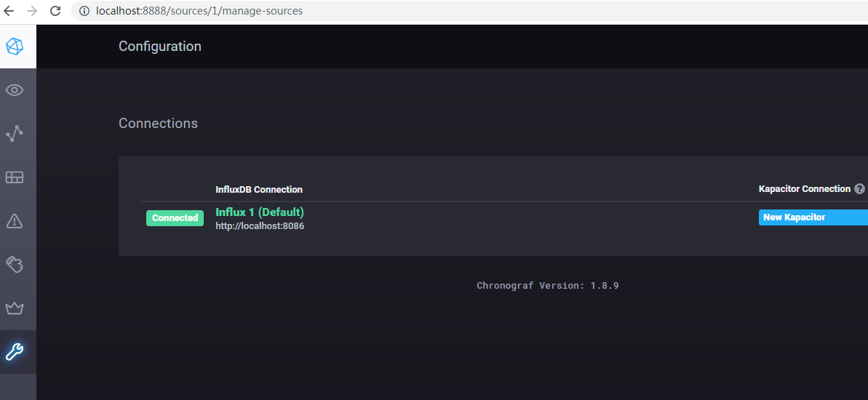Click the Kapacitor Connection help question mark
868x400 pixels.
[x=859, y=188]
